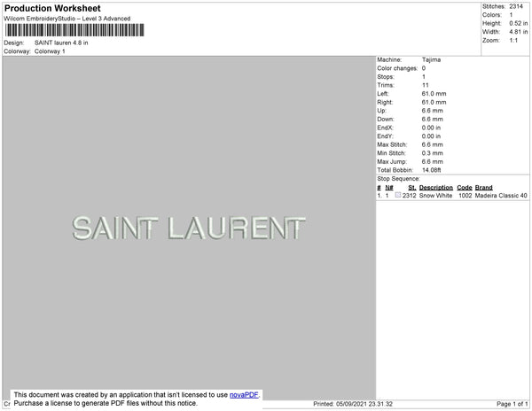Select the EndX value 0.00 in
The width and height of the screenshot is (532, 411).
pos(431,128)
